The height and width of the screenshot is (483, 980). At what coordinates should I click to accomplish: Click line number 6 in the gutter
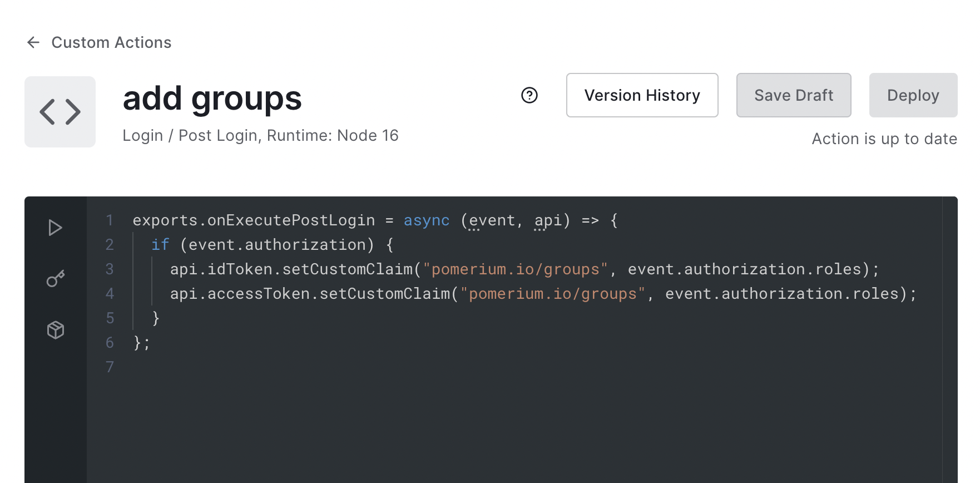[110, 343]
